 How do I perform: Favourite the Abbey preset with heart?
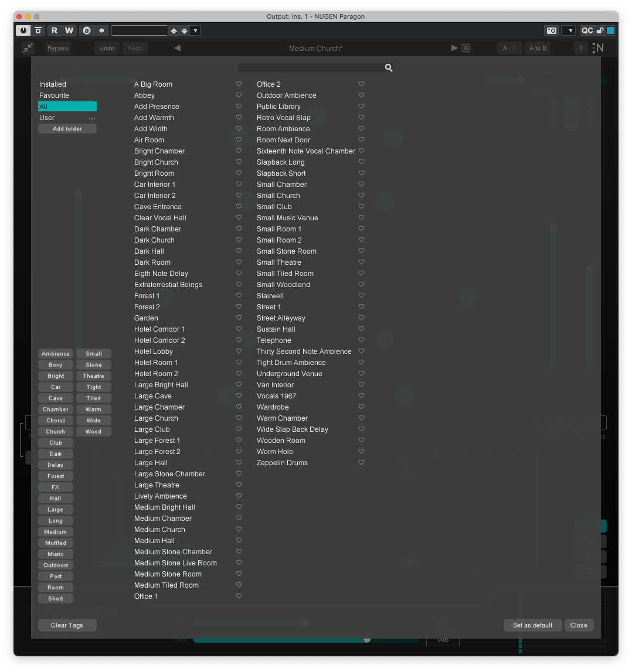tap(239, 95)
